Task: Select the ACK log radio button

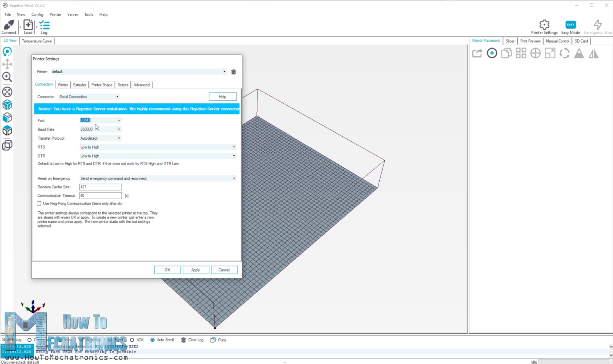Action: (132, 340)
